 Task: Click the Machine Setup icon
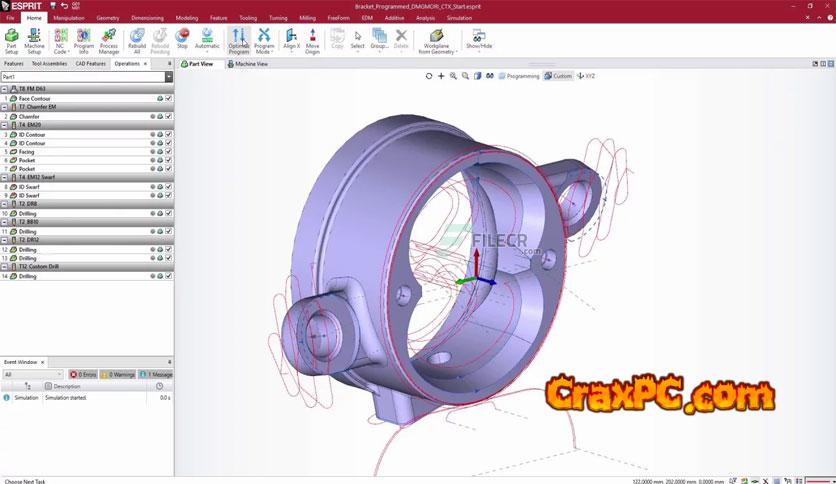coord(34,40)
